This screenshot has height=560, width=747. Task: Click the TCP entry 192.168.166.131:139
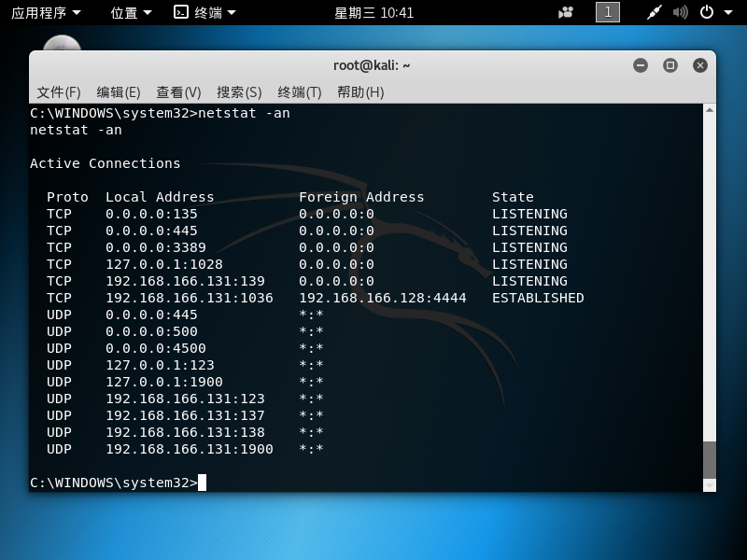coord(185,281)
